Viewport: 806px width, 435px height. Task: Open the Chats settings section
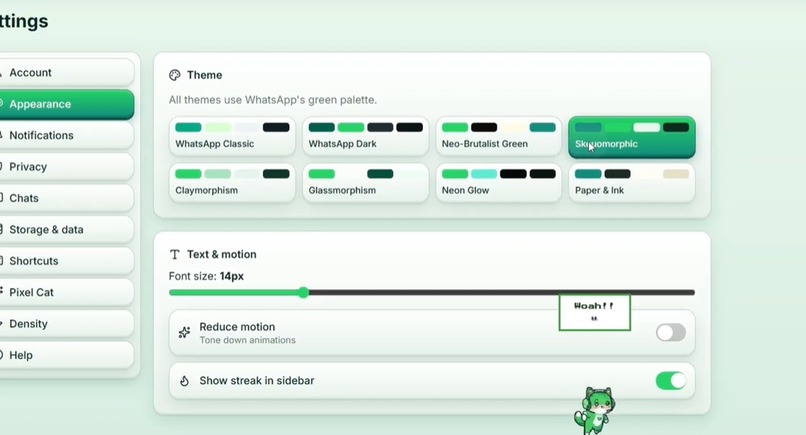[x=66, y=198]
